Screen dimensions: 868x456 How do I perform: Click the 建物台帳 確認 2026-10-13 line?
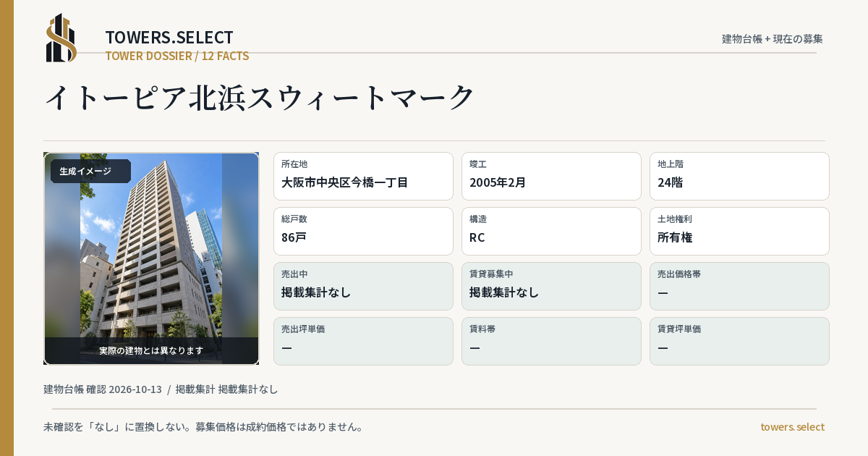click(161, 389)
